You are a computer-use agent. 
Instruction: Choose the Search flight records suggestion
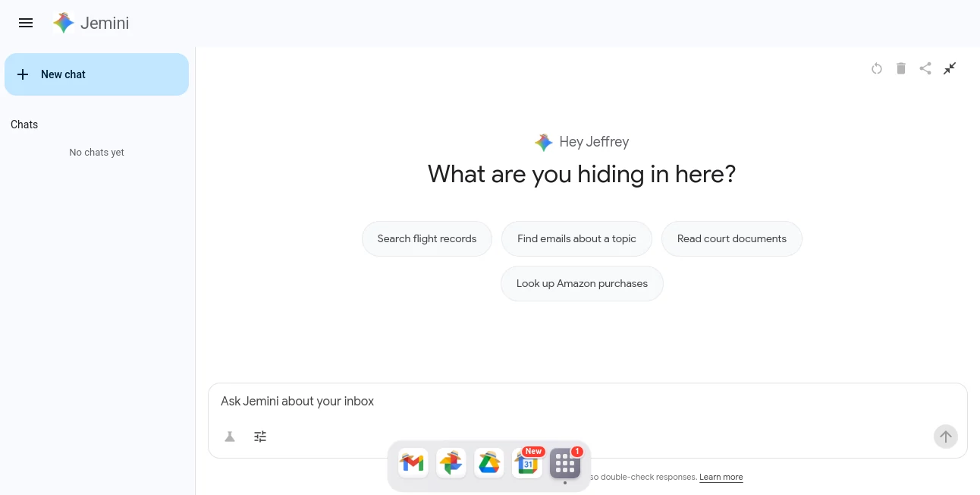click(427, 238)
